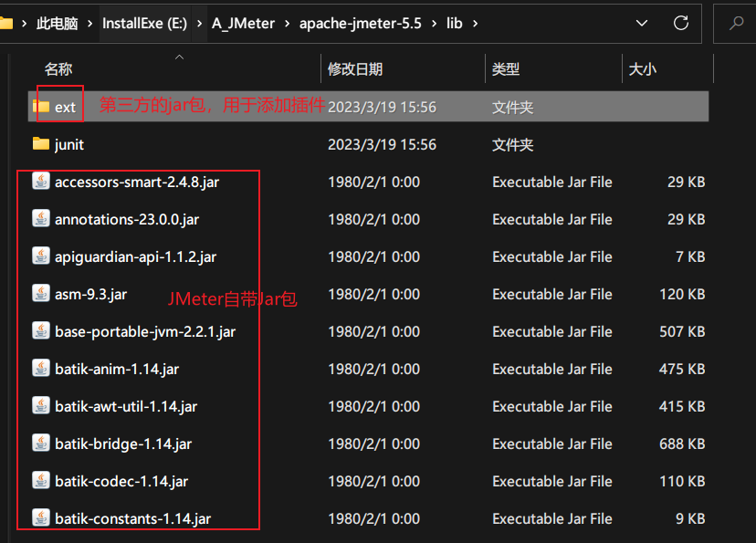The height and width of the screenshot is (543, 756).
Task: Click apiguardian-api-1.1.2.jar file name
Action: pyautogui.click(x=135, y=256)
